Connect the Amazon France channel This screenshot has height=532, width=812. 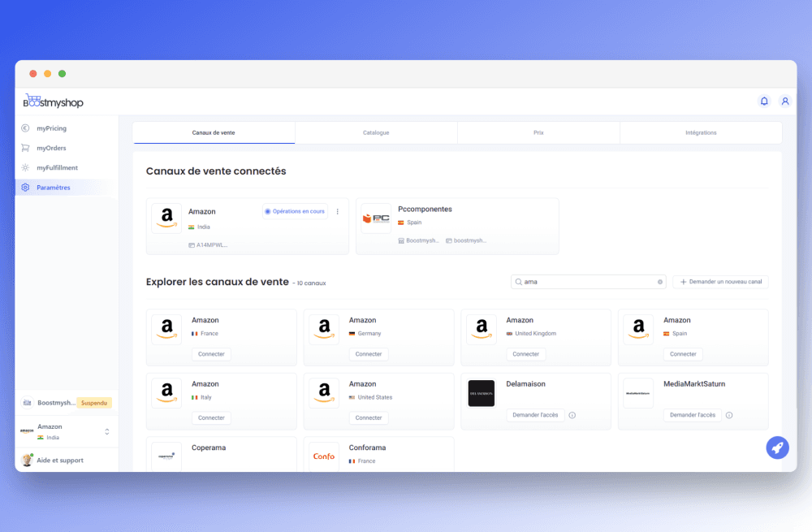[211, 354]
